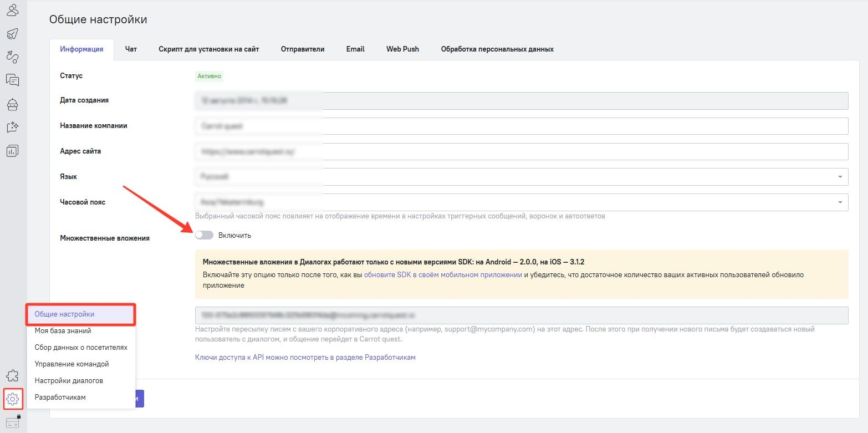Expand the Часовой пояс dropdown
The image size is (868, 433).
pos(521,202)
